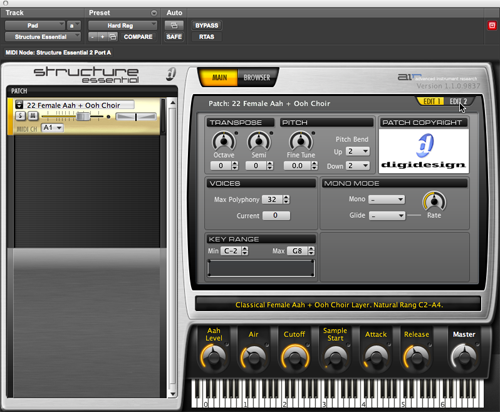
Task: Open the Pitch Bend Up dropdown
Action: 358,151
